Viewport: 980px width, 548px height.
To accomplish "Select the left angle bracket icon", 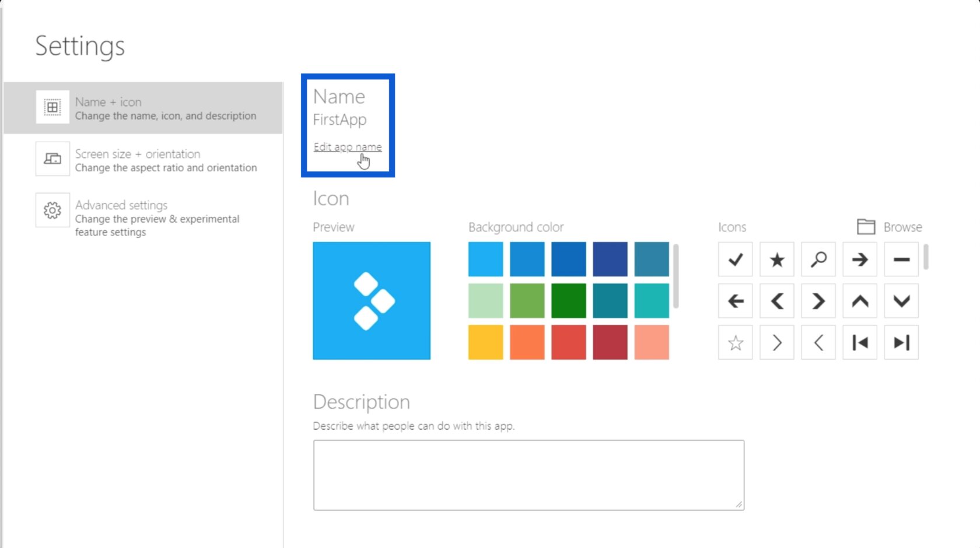I will coord(818,342).
